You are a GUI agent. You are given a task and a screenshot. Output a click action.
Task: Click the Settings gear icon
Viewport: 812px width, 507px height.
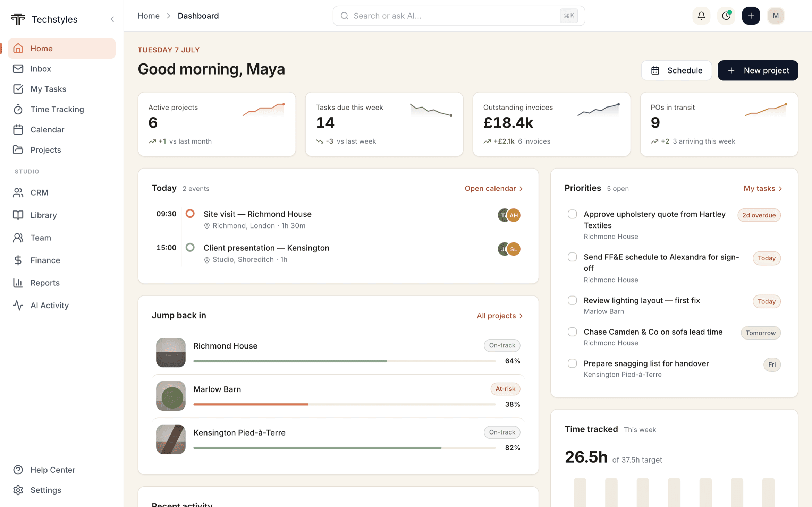pos(18,490)
